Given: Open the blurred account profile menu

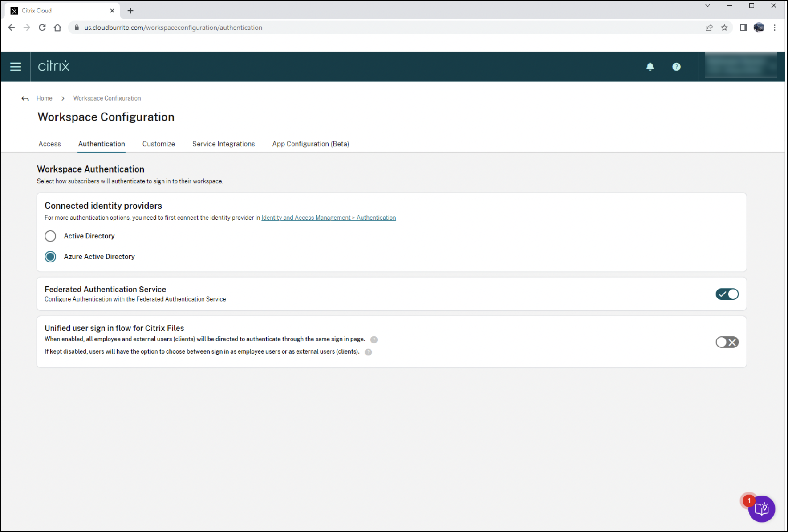Looking at the screenshot, I should [x=741, y=66].
